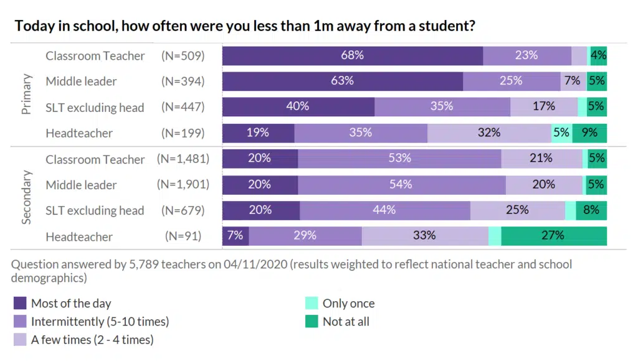638x364 pixels.
Task: Click the 'Only once' legend text
Action: tap(348, 304)
